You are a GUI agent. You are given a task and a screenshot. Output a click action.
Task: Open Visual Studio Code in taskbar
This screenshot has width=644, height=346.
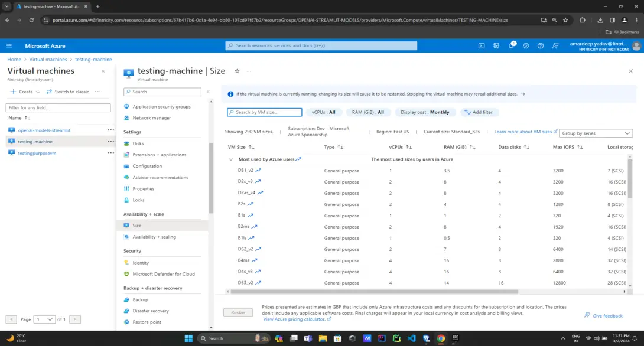[x=411, y=338]
